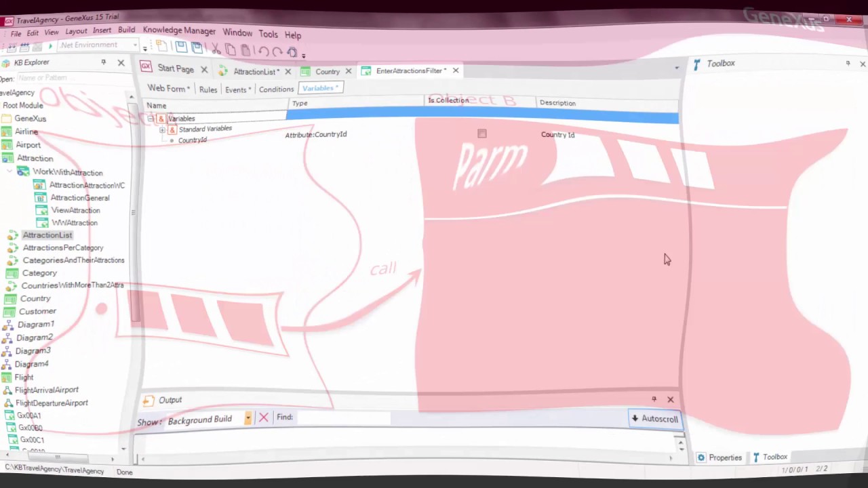Select AttractionList data provider in the tree

click(x=47, y=235)
